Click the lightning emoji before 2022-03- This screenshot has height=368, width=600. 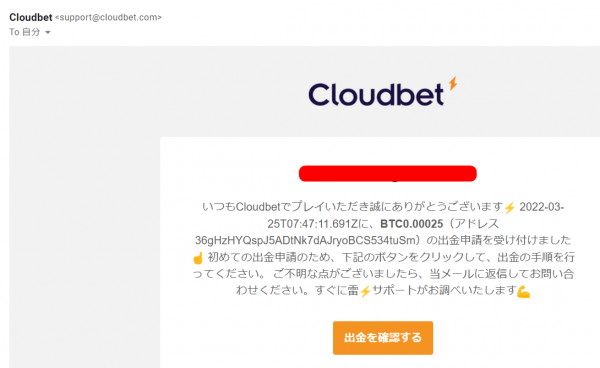click(509, 208)
